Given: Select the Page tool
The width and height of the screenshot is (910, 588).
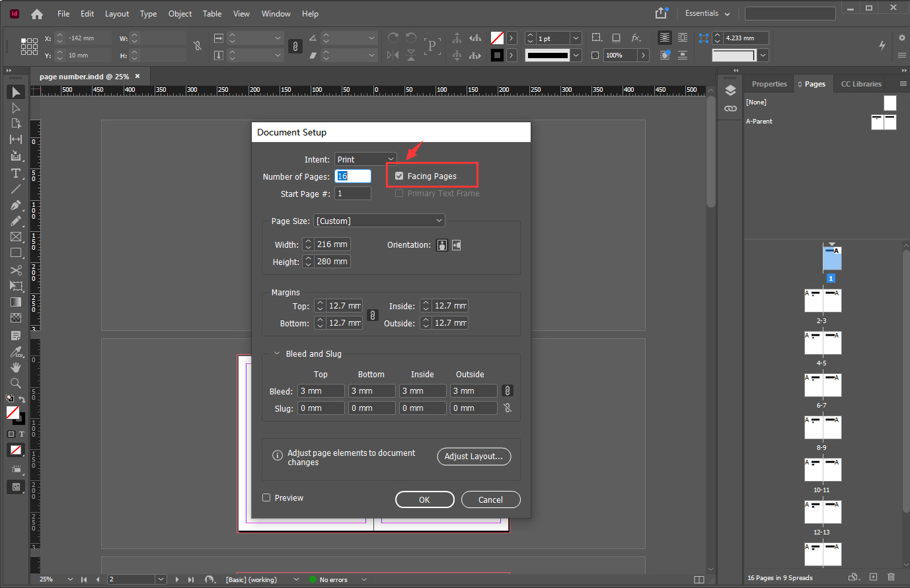Looking at the screenshot, I should pyautogui.click(x=16, y=124).
